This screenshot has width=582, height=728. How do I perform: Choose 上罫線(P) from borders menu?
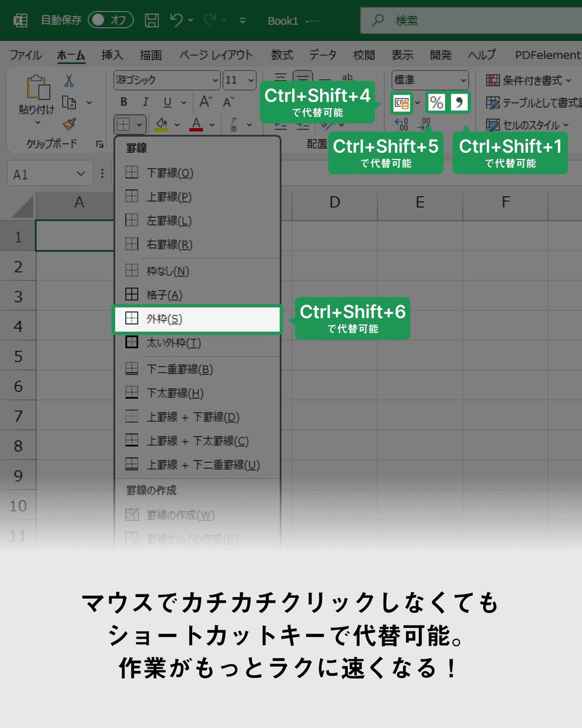point(197,197)
